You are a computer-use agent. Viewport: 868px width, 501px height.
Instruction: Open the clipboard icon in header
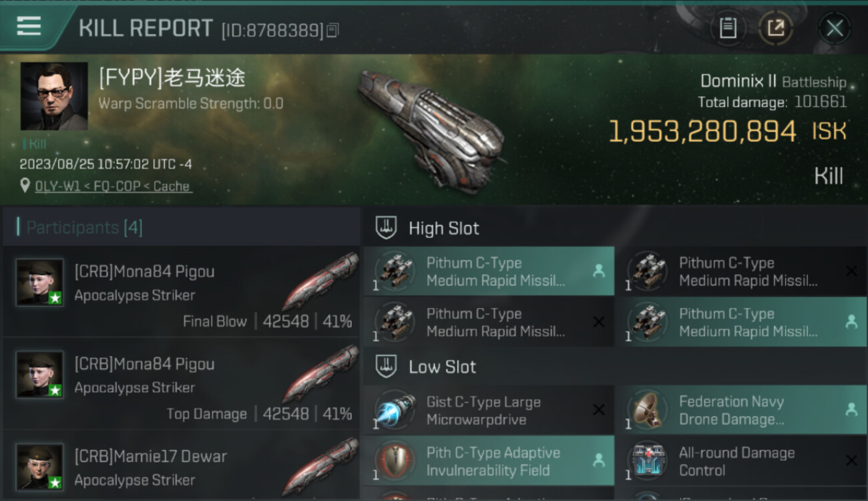click(728, 28)
